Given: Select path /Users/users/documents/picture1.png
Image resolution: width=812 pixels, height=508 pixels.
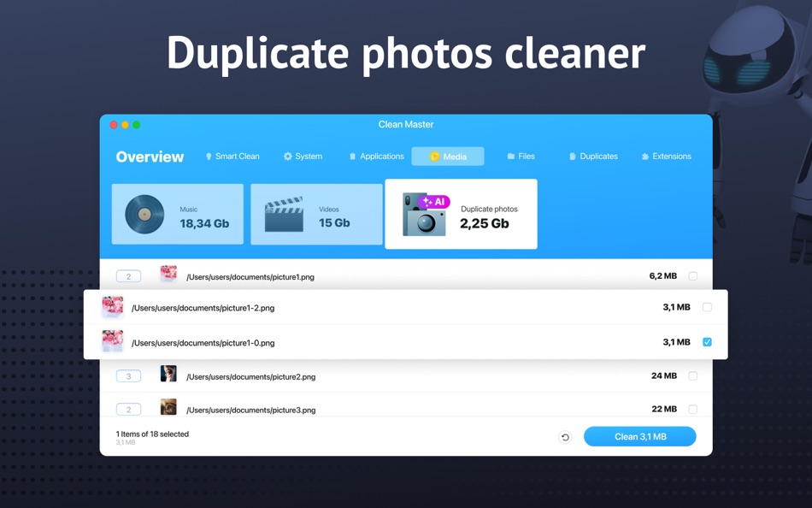Looking at the screenshot, I should point(250,277).
